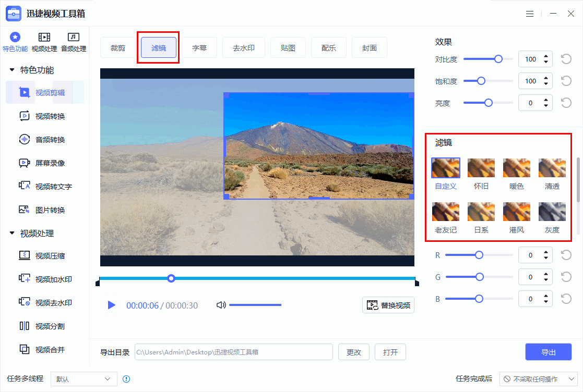Decrease 饱和度 value with down arrow
Image resolution: width=583 pixels, height=392 pixels.
pyautogui.click(x=546, y=84)
